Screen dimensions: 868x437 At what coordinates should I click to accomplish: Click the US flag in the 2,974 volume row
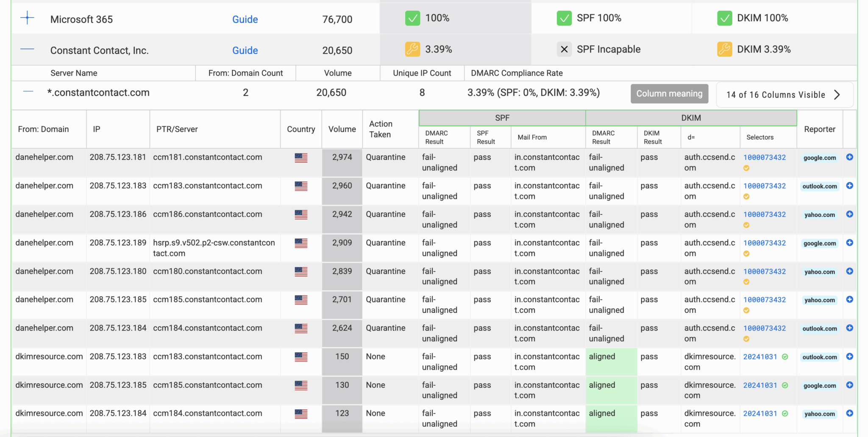point(301,158)
